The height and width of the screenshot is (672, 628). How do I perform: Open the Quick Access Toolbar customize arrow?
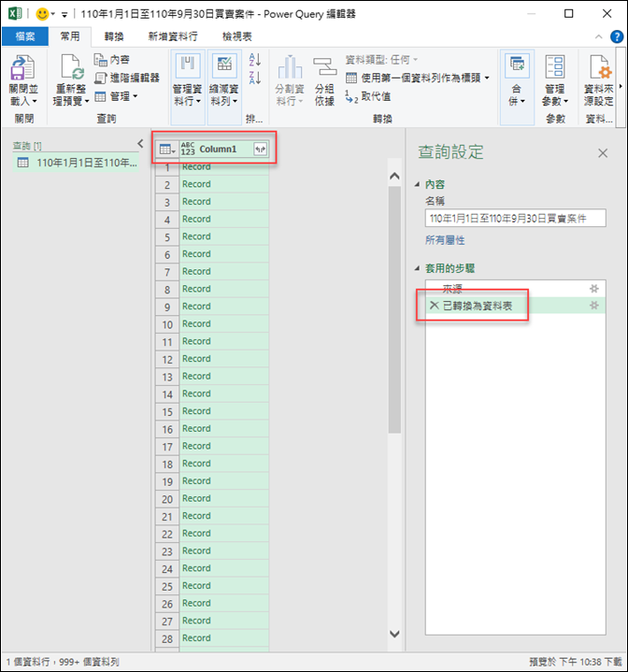64,15
